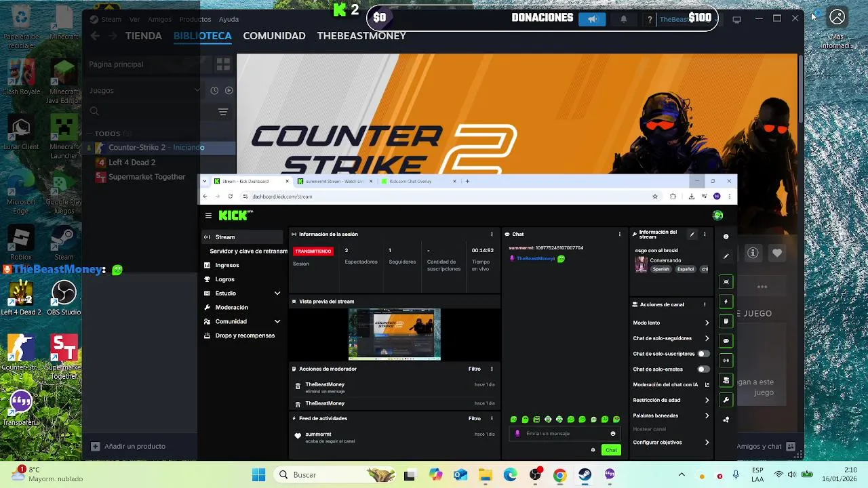The width and height of the screenshot is (868, 488).
Task: Open Steam TIENDA tab
Action: 144,36
